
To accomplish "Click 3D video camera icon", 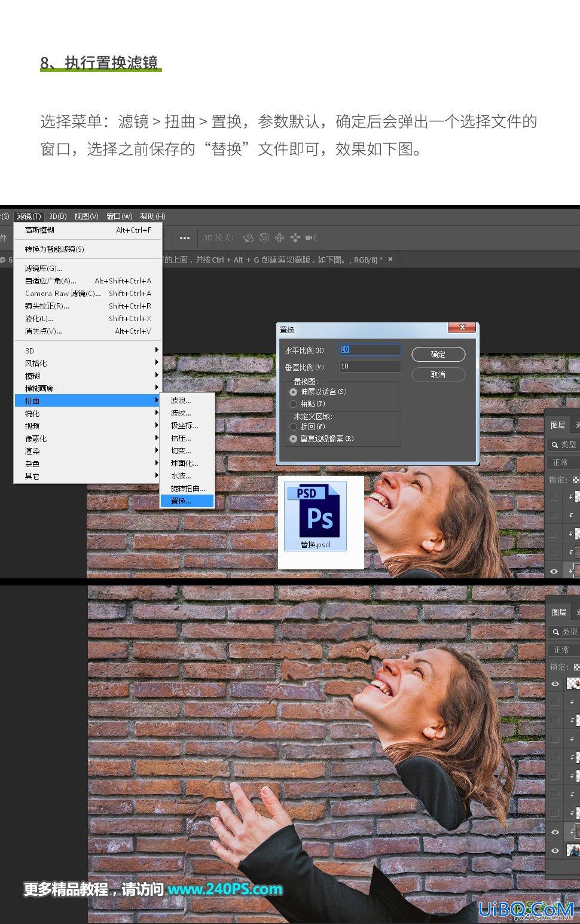I will 311,237.
